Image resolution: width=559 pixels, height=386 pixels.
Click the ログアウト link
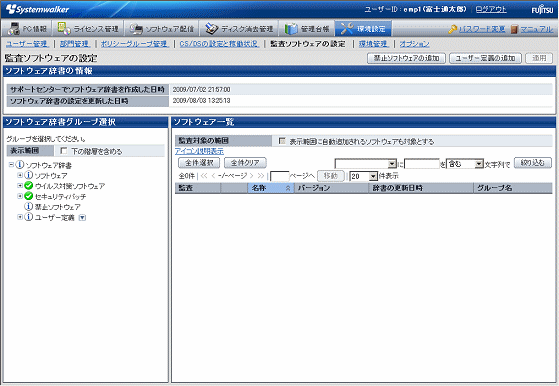coord(491,9)
